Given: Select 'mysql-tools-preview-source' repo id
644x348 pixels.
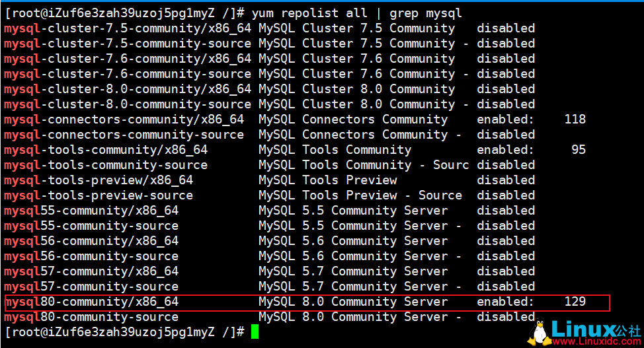Looking at the screenshot, I should pos(99,195).
